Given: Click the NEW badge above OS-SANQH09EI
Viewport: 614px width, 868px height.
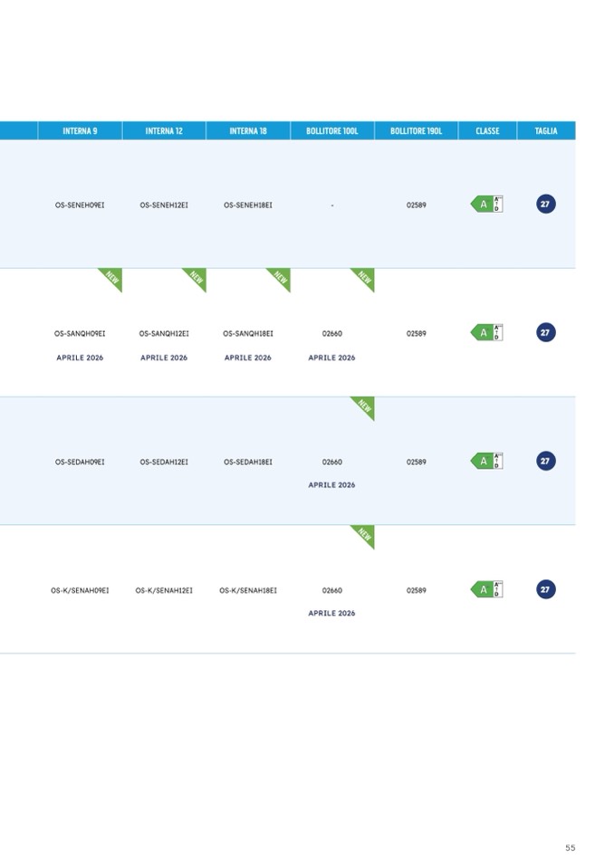Looking at the screenshot, I should pos(112,277).
